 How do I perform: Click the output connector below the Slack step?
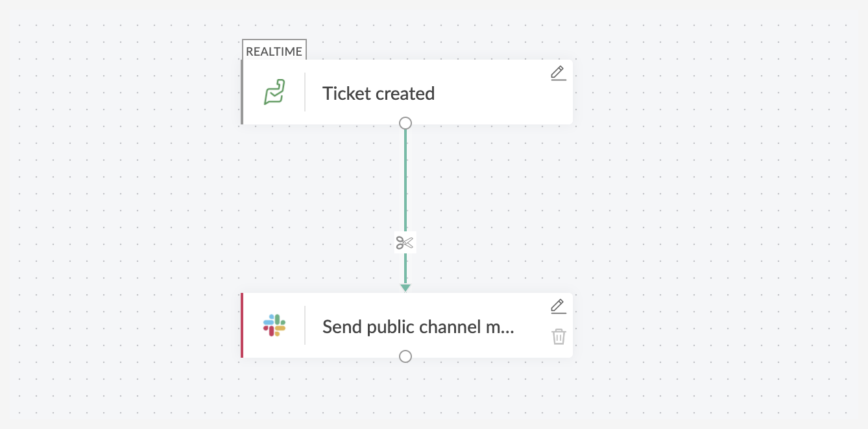click(405, 356)
